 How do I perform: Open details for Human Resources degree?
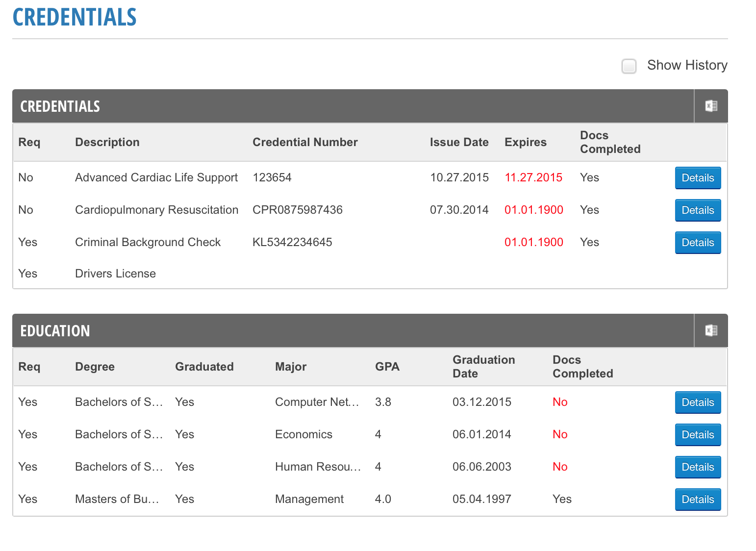pyautogui.click(x=698, y=467)
